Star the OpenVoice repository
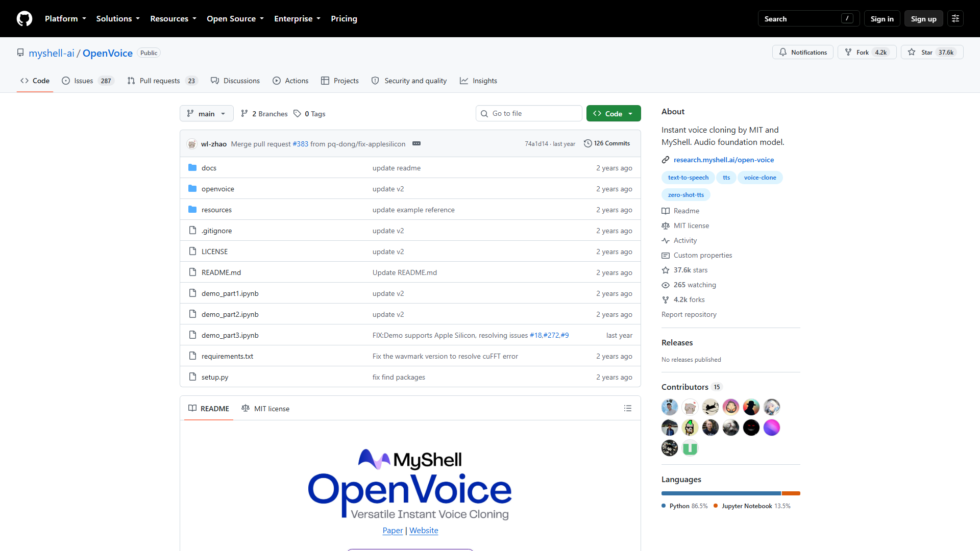This screenshot has width=980, height=551. [x=932, y=53]
